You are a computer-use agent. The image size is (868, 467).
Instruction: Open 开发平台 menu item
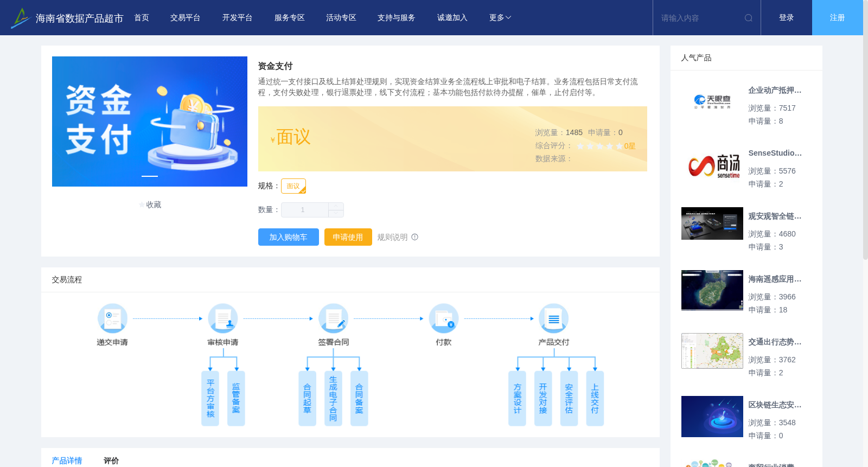[238, 18]
